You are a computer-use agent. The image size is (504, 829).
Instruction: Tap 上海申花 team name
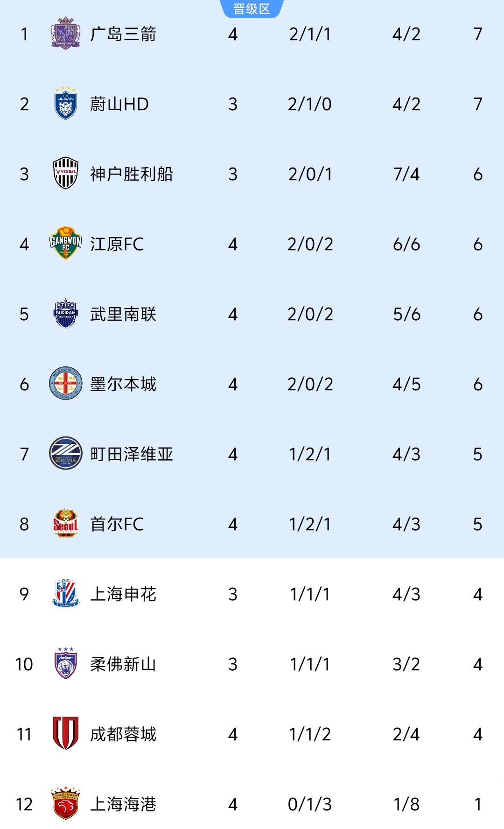[x=123, y=594]
